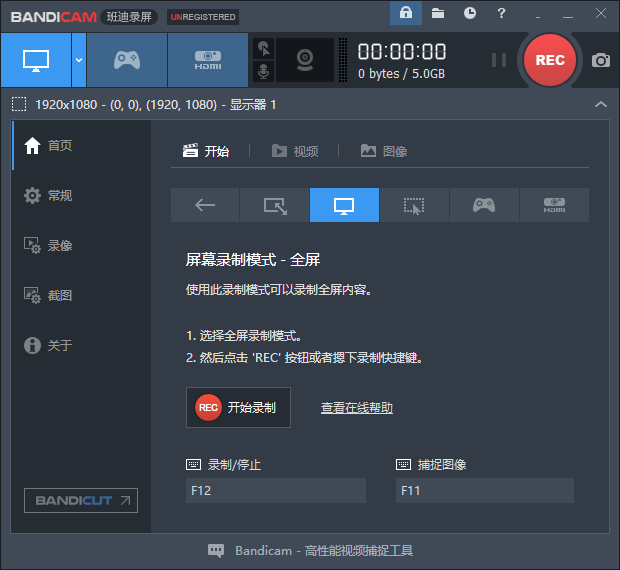Click the recording area selection rectangle icon

coord(19,104)
